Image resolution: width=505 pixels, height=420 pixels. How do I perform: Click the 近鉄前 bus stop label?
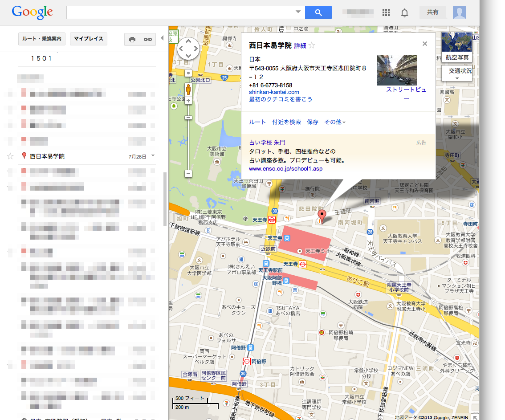coord(268,249)
